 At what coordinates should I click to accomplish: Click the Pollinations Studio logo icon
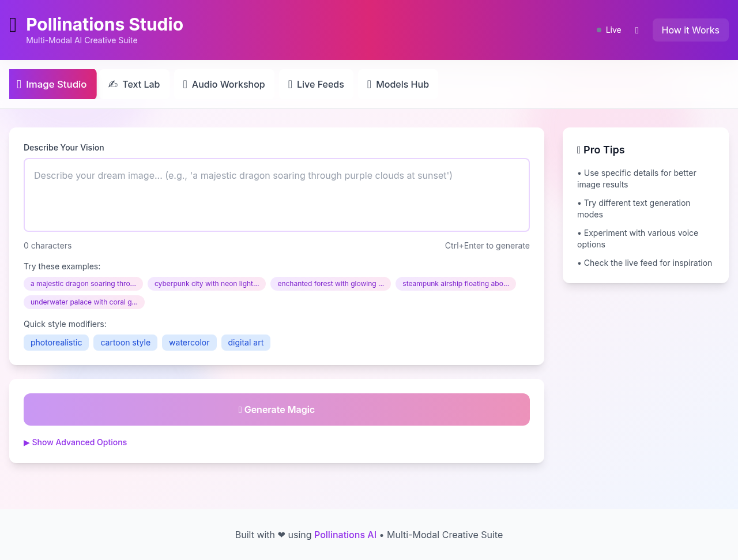[13, 25]
